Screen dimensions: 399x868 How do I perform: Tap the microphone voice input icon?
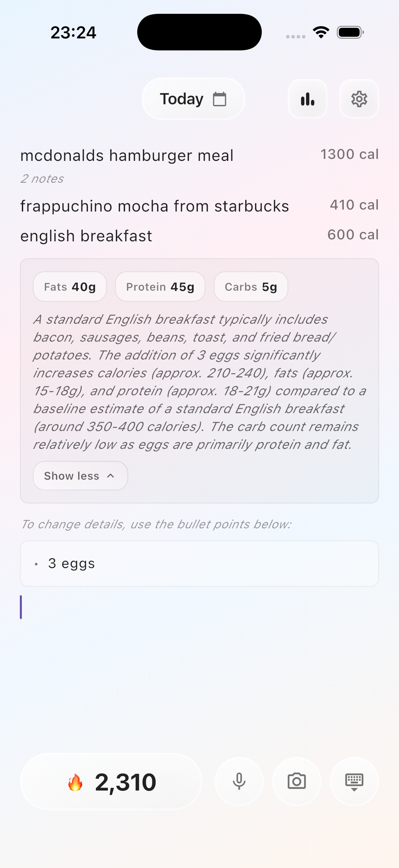coord(239,781)
